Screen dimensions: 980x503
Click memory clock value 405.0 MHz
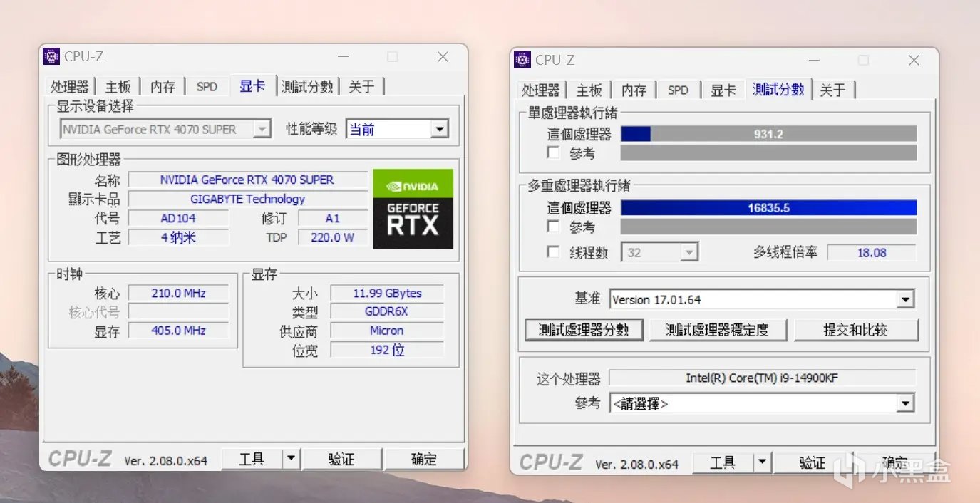pos(178,330)
